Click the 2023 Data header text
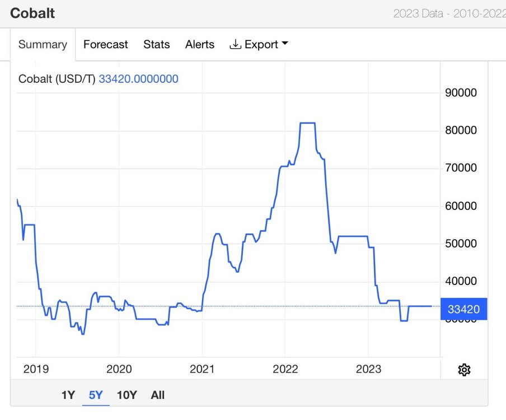This screenshot has height=420, width=506. pos(418,13)
